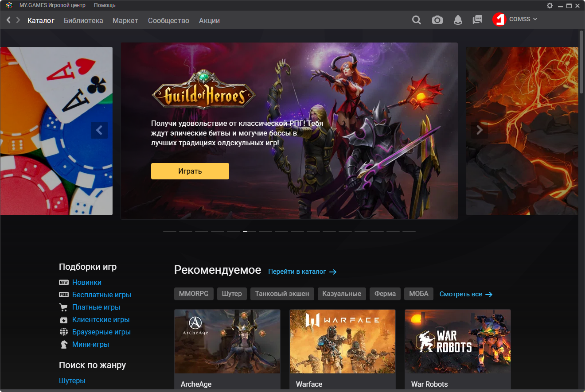Open the Бесплатные игры link
Viewport: 585px width, 392px height.
coord(101,295)
